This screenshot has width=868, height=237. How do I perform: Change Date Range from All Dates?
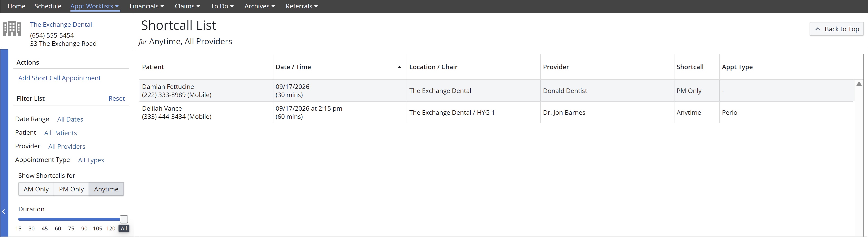coord(70,119)
